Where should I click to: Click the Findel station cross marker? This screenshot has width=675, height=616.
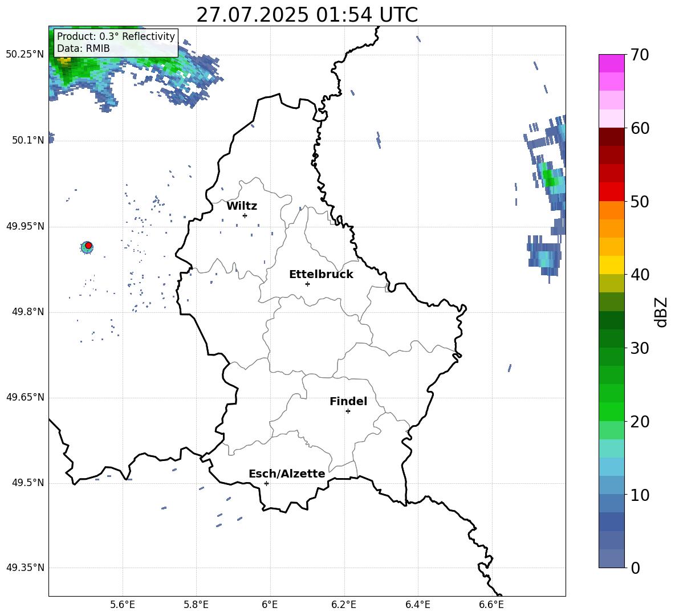pyautogui.click(x=348, y=411)
